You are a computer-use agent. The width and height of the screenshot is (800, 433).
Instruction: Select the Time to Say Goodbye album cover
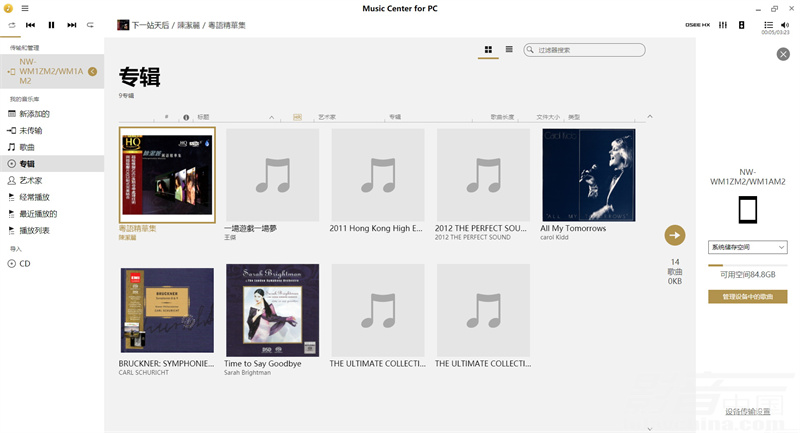(x=272, y=310)
